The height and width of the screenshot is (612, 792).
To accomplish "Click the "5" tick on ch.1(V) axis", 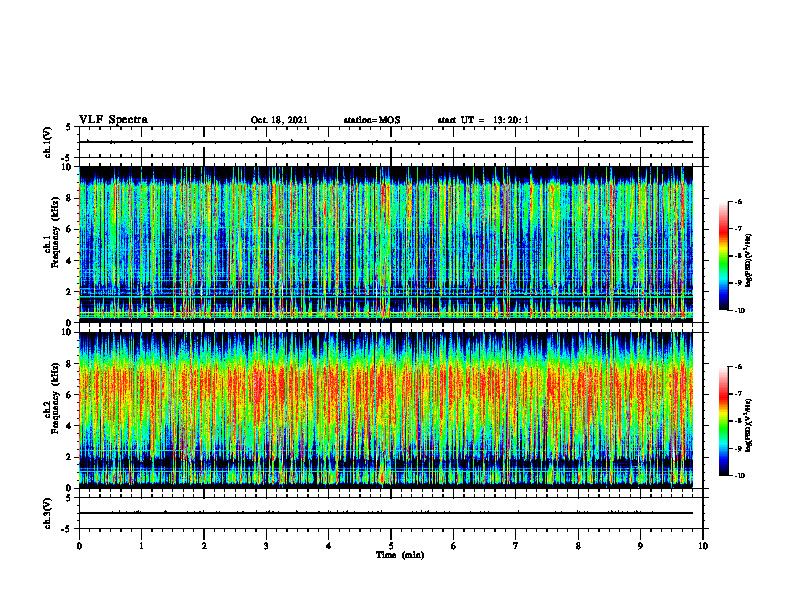I will tap(69, 127).
